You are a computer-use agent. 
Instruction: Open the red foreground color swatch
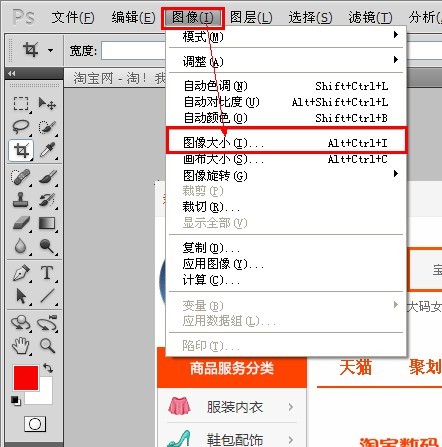pos(26,378)
